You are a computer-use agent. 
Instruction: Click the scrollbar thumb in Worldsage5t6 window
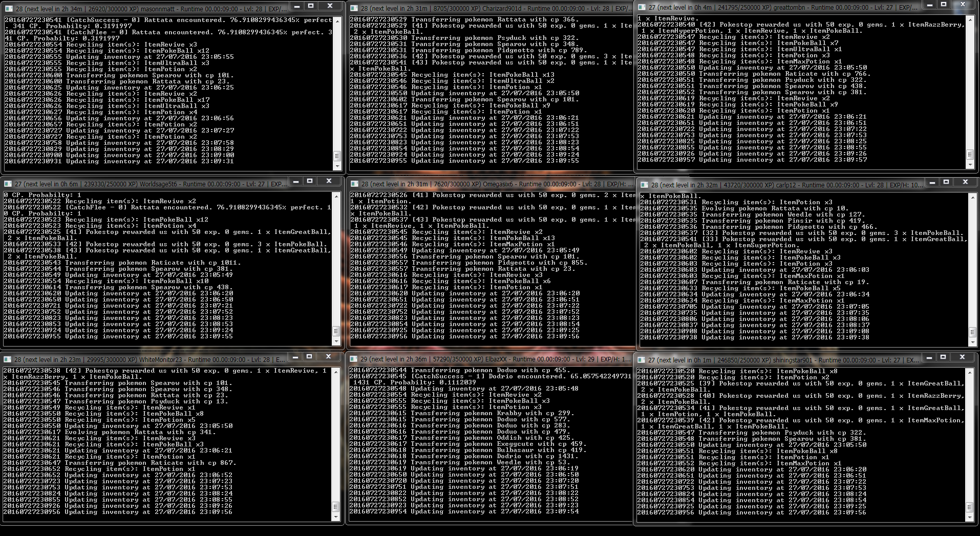[336, 331]
